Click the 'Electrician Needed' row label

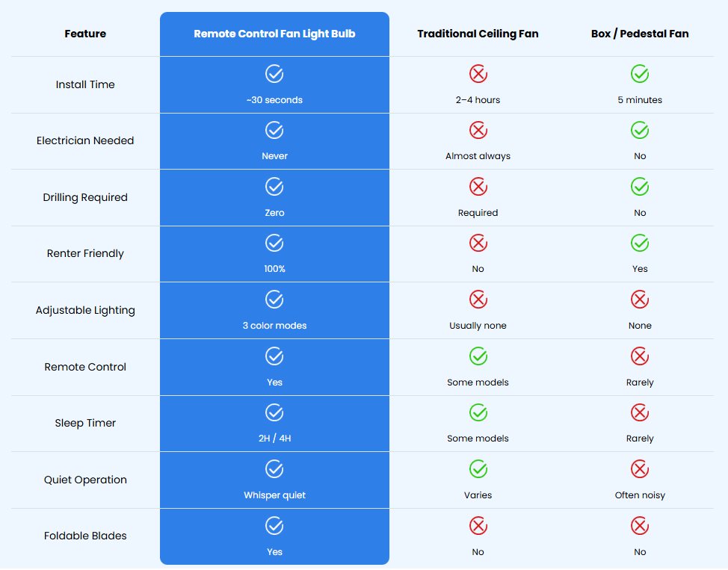coord(85,140)
